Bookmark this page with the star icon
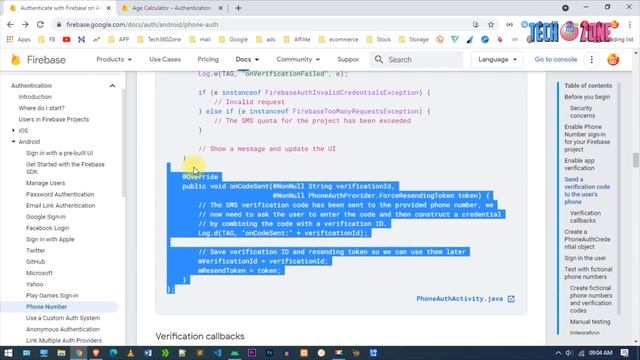This screenshot has width=640, height=360. pyautogui.click(x=491, y=24)
